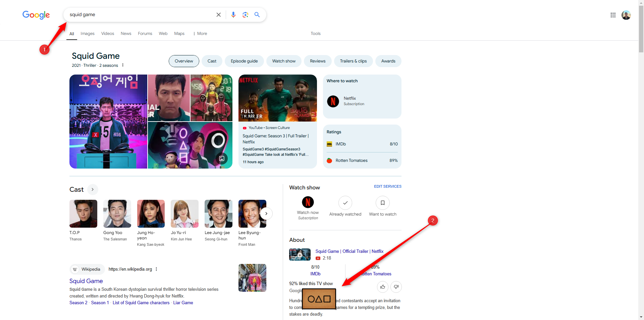Open the Season 2 sublink

pos(78,303)
